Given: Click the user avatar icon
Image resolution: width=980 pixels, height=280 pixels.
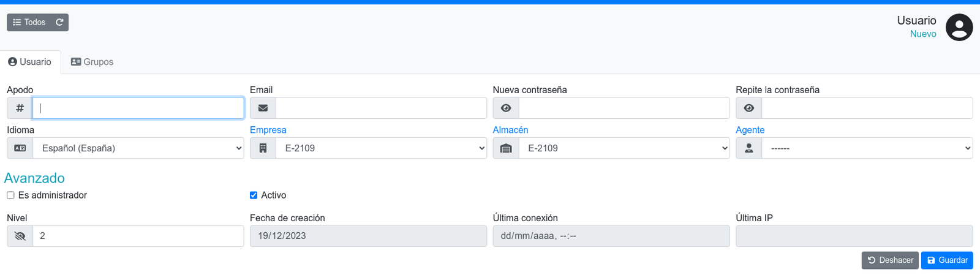Looking at the screenshot, I should click(959, 28).
